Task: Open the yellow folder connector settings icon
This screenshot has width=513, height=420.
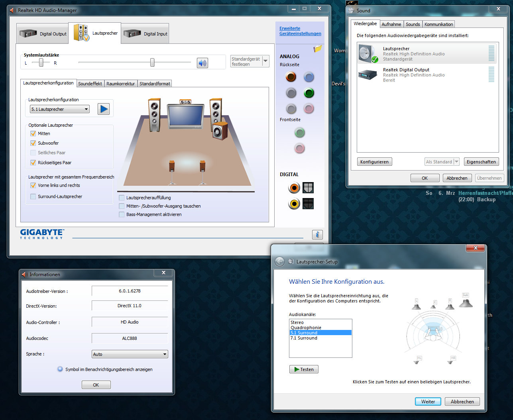Action: tap(317, 49)
